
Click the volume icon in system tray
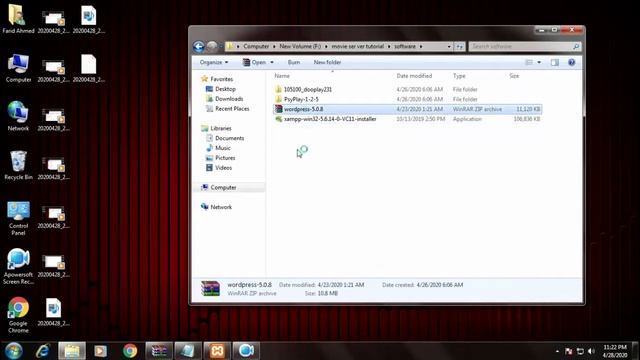pyautogui.click(x=591, y=351)
